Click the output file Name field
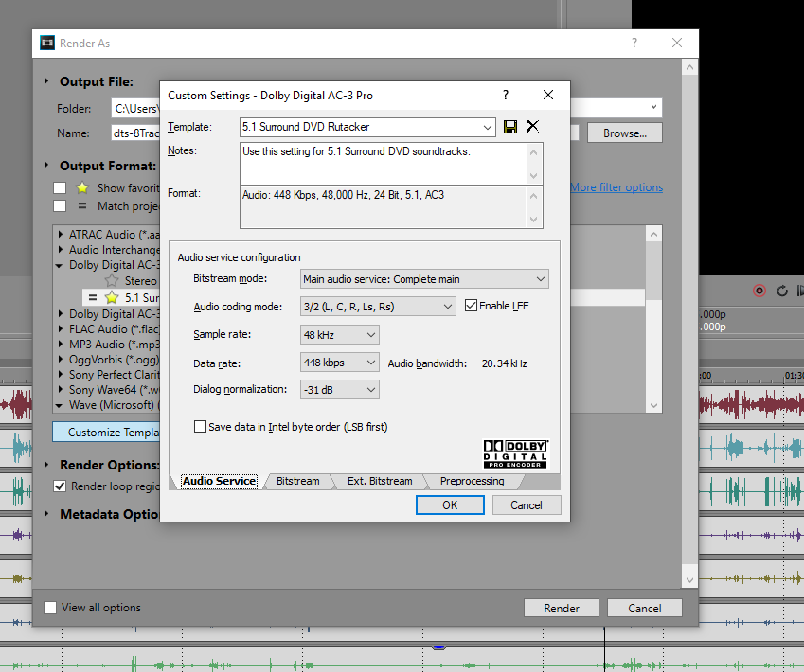 (x=135, y=133)
